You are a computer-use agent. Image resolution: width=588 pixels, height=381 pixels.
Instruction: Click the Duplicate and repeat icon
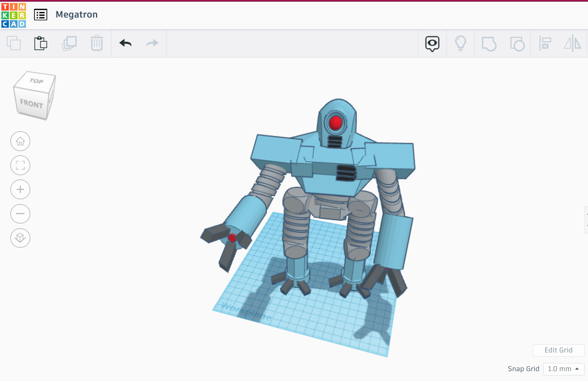click(x=69, y=43)
